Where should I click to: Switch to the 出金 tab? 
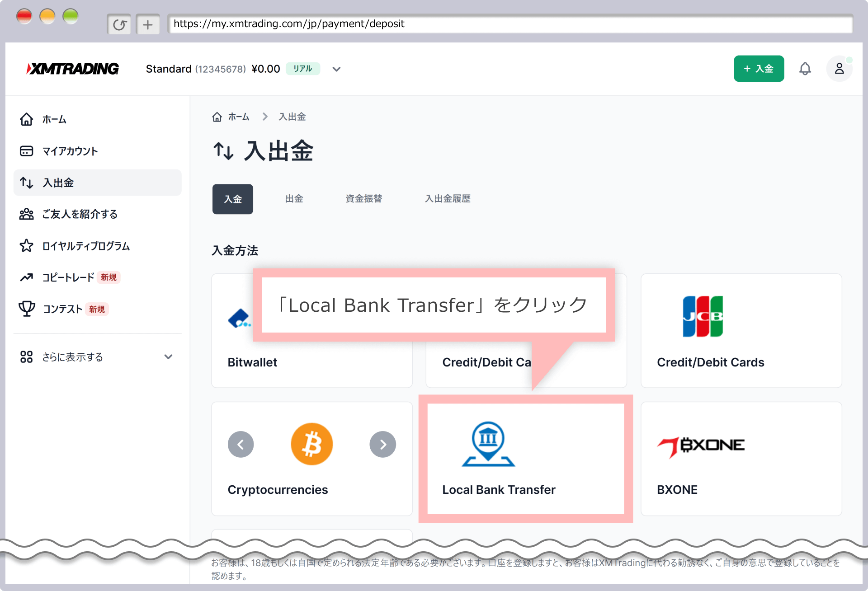click(294, 199)
